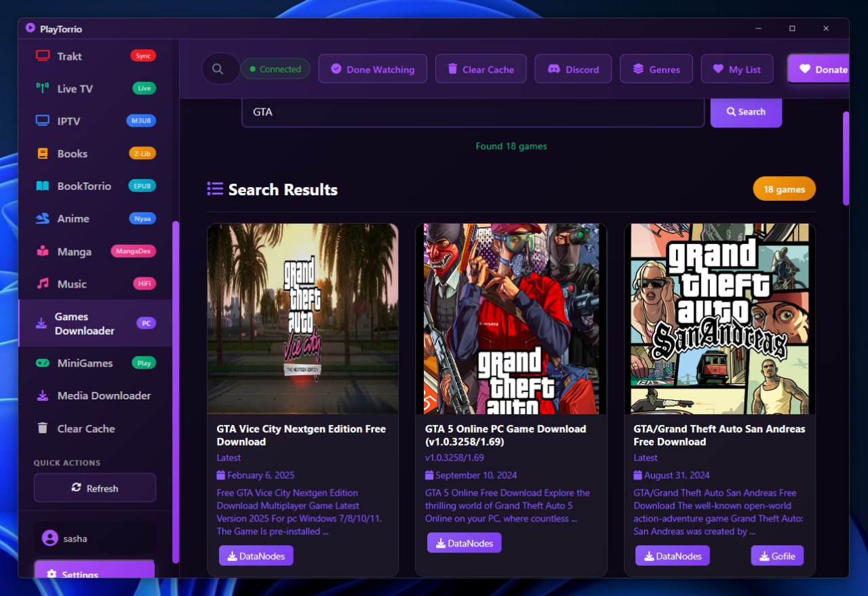Click the GTA search input field
This screenshot has height=596, width=868.
pyautogui.click(x=473, y=112)
